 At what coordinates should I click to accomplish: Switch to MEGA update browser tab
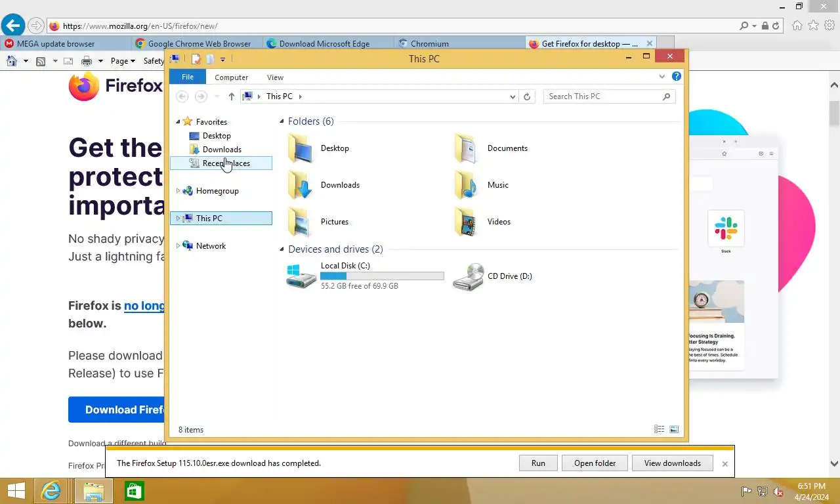point(66,43)
